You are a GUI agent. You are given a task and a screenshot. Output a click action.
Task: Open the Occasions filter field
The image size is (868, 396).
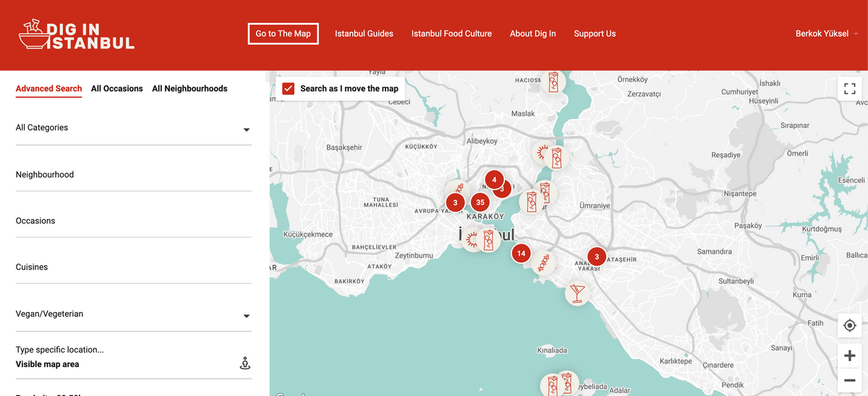[133, 221]
